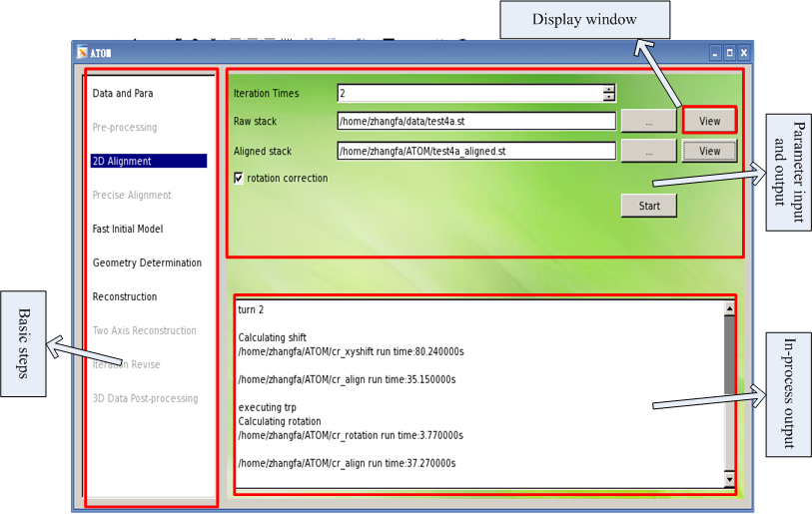View the Raw stack
812x514 pixels.
click(709, 121)
